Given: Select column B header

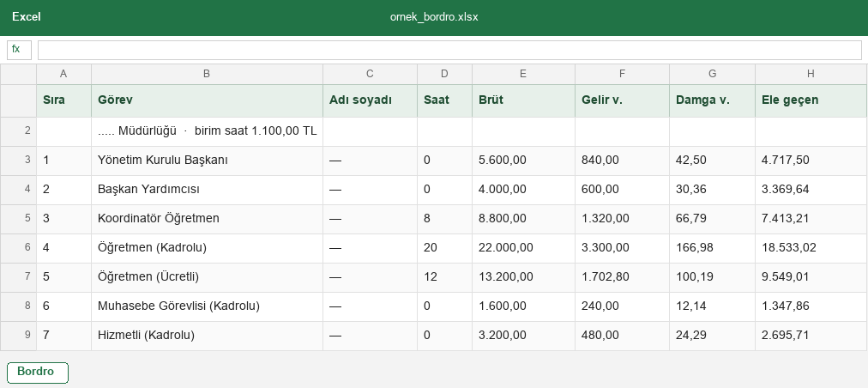Looking at the screenshot, I should pyautogui.click(x=207, y=75).
